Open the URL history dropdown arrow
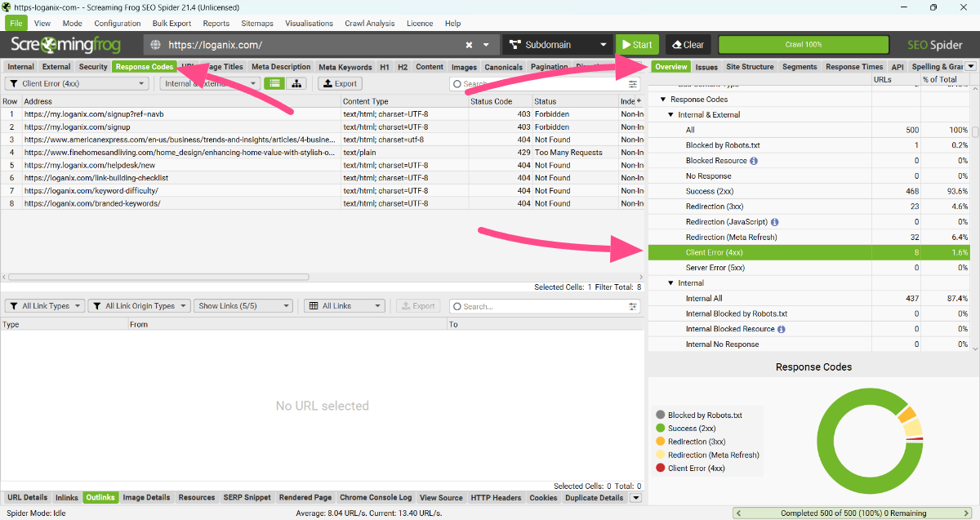 [487, 45]
